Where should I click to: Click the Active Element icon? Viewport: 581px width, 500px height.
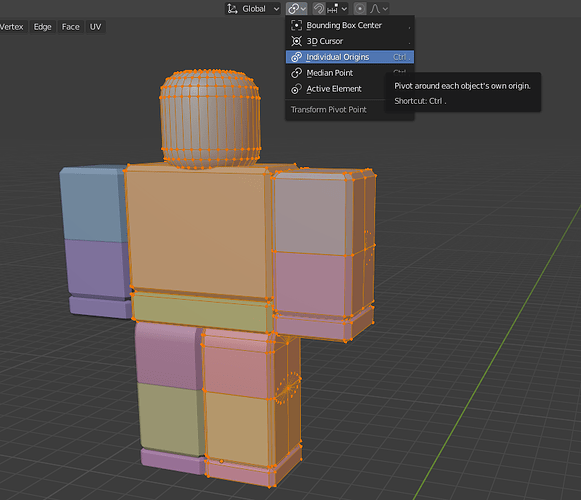(296, 89)
